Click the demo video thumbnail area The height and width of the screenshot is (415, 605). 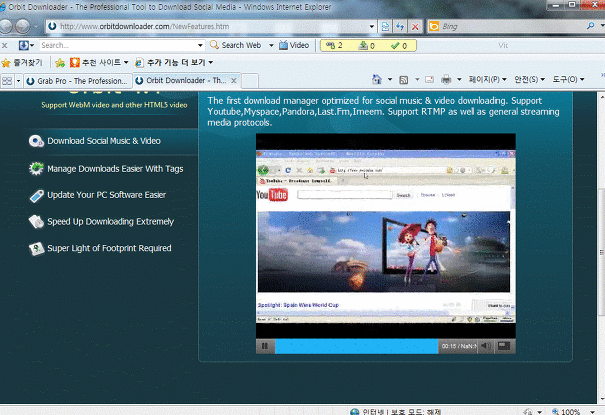pyautogui.click(x=385, y=236)
